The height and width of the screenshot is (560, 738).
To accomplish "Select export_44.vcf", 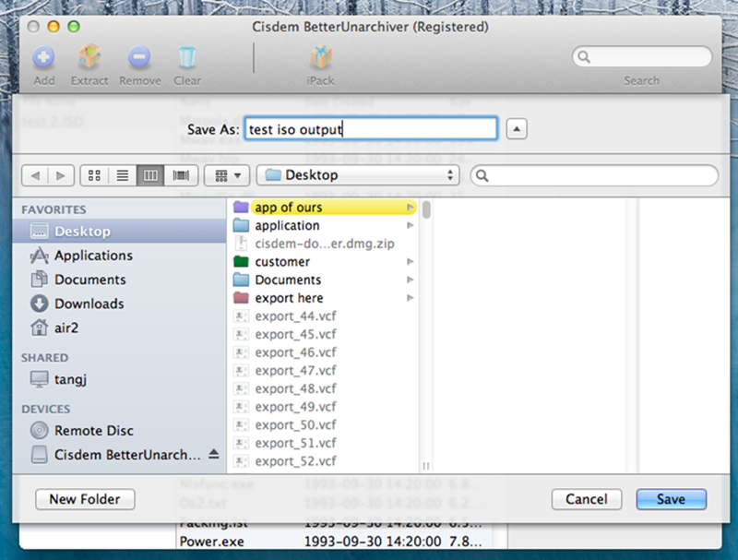I will point(325,316).
